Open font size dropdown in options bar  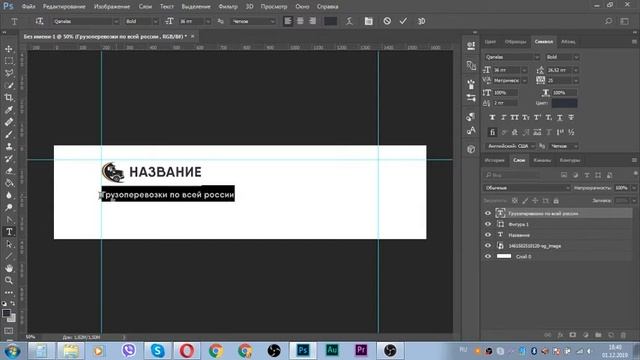(x=208, y=21)
